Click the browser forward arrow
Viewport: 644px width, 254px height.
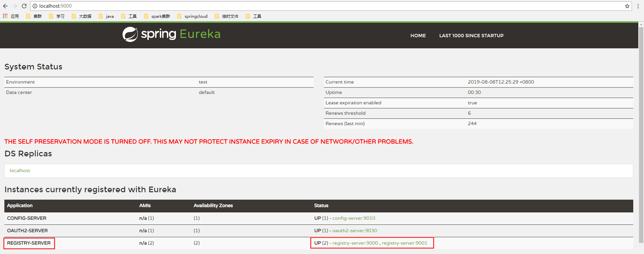(x=15, y=6)
